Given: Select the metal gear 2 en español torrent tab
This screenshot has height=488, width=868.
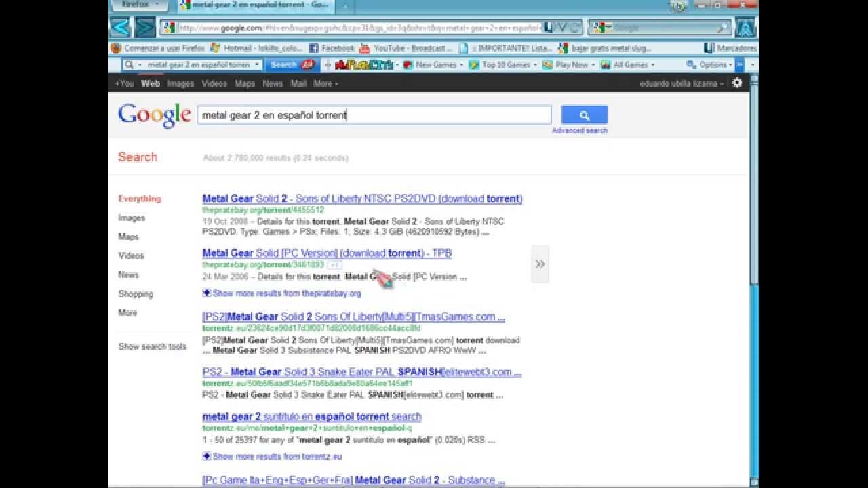Looking at the screenshot, I should click(x=257, y=5).
